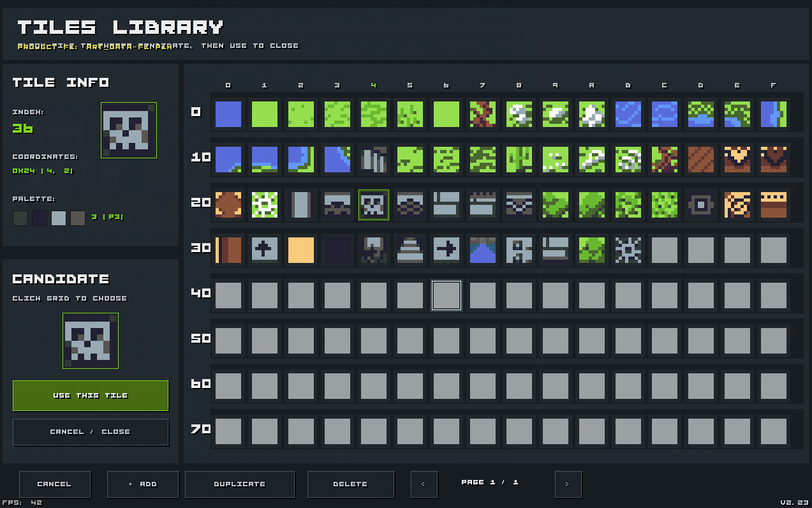Select the dark navy palette swatch
The height and width of the screenshot is (508, 812).
(x=40, y=218)
